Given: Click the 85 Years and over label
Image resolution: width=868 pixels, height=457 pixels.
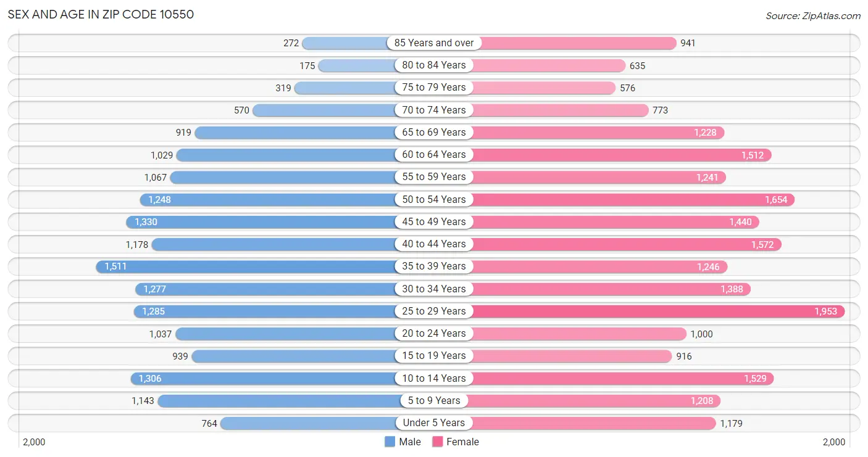Looking at the screenshot, I should click(x=434, y=43).
